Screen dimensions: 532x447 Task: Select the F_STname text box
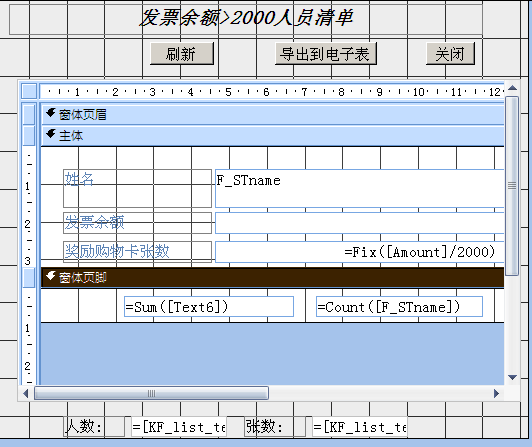[360, 188]
